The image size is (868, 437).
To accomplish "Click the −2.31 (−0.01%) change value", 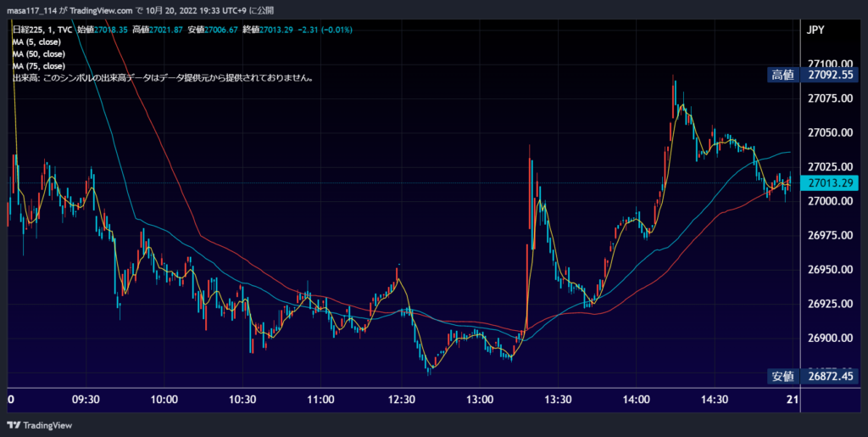I will (325, 30).
